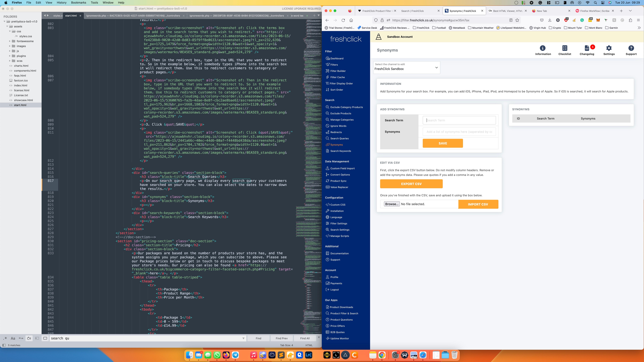644x362 pixels.
Task: Open the Firefox downloads panel
Action: pyautogui.click(x=550, y=20)
